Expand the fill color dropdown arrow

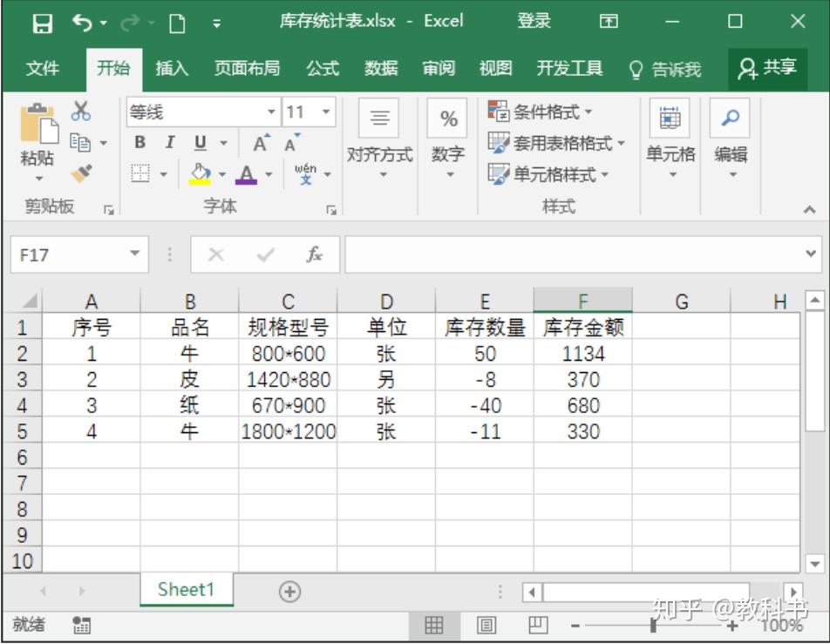coord(222,173)
